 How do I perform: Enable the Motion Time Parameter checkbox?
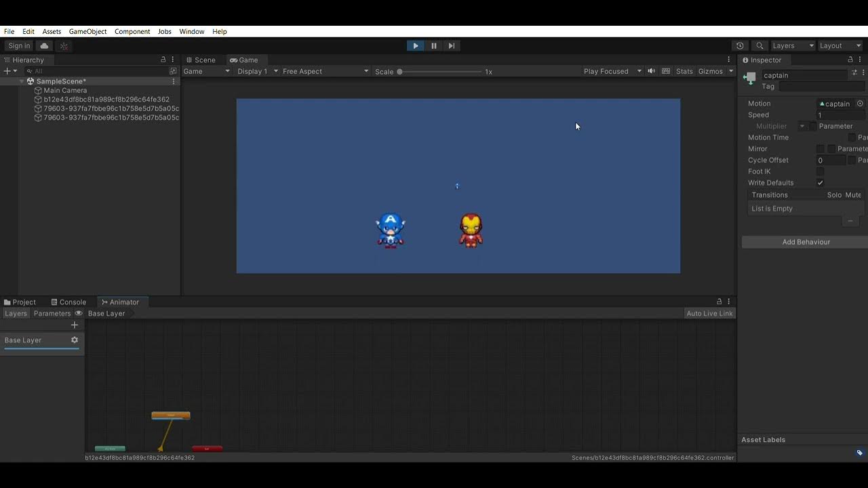click(x=852, y=138)
